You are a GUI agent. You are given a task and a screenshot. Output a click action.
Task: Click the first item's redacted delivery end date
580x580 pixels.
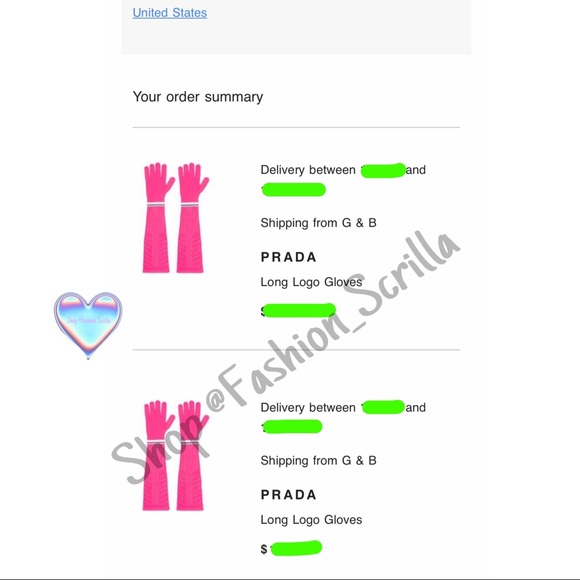294,189
